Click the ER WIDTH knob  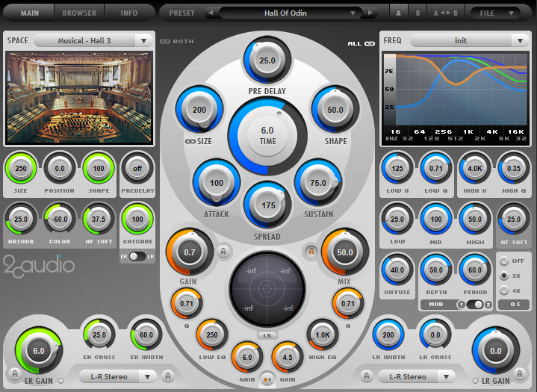(146, 335)
